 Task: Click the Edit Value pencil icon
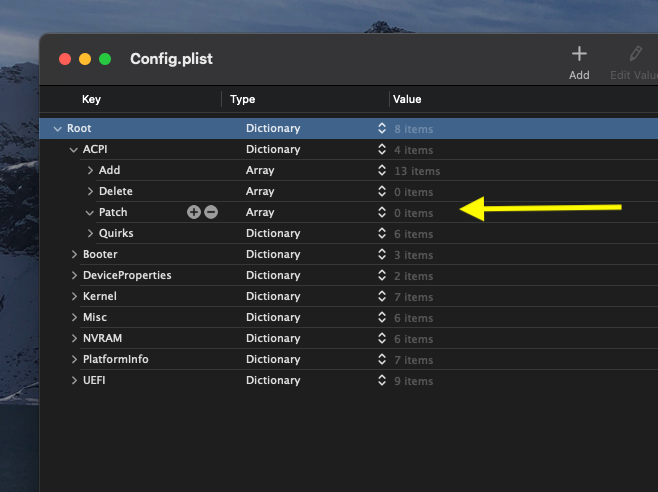click(635, 54)
